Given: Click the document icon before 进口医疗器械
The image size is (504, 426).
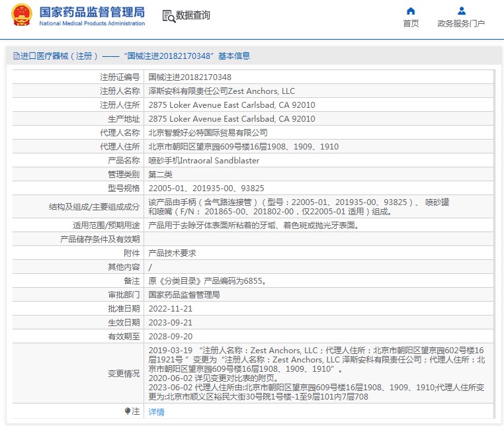Looking at the screenshot, I should click(16, 56).
